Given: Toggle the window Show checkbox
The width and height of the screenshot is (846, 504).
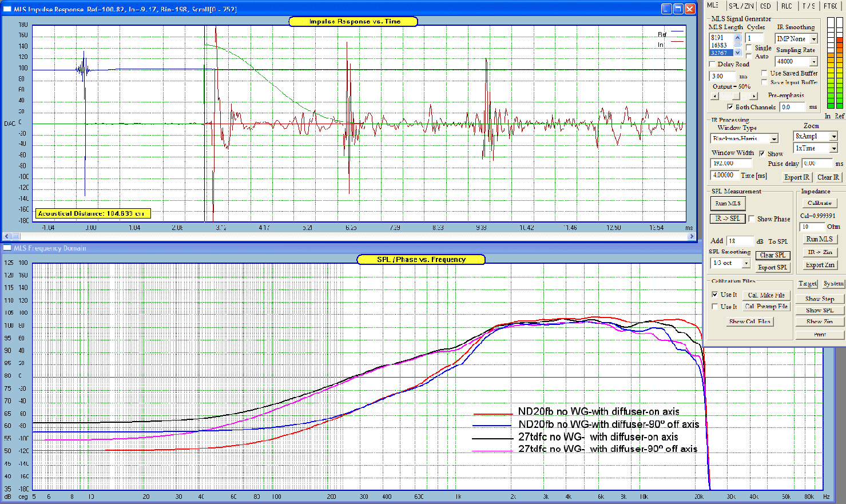Looking at the screenshot, I should pyautogui.click(x=762, y=153).
